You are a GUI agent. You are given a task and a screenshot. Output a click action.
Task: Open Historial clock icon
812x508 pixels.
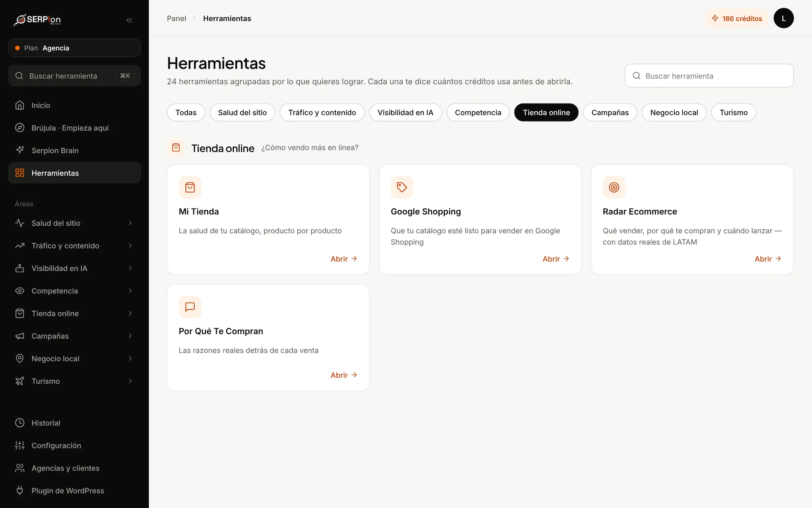pyautogui.click(x=20, y=423)
